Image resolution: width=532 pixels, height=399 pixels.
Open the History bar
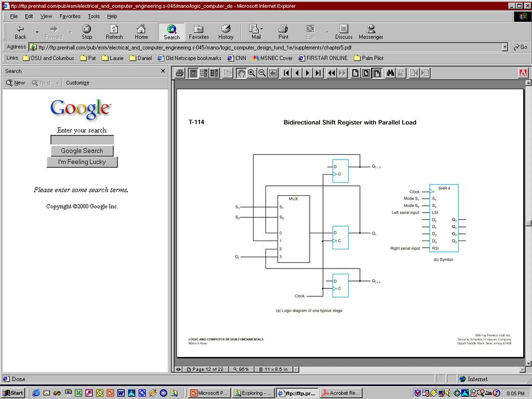pyautogui.click(x=225, y=32)
